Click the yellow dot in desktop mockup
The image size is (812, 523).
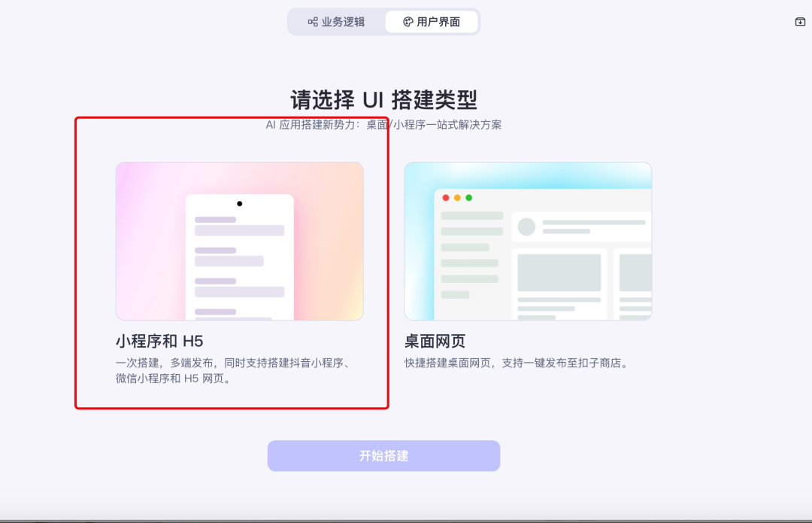coord(457,197)
